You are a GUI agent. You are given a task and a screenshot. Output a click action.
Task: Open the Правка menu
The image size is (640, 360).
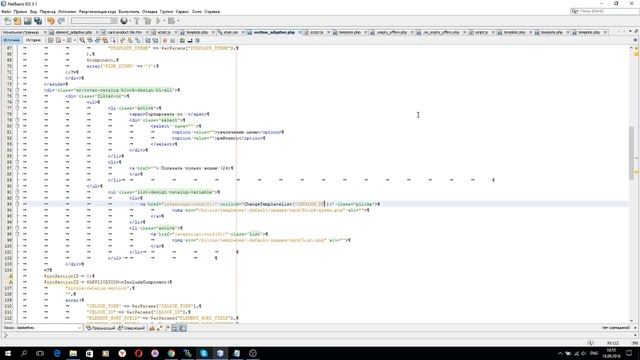20,12
